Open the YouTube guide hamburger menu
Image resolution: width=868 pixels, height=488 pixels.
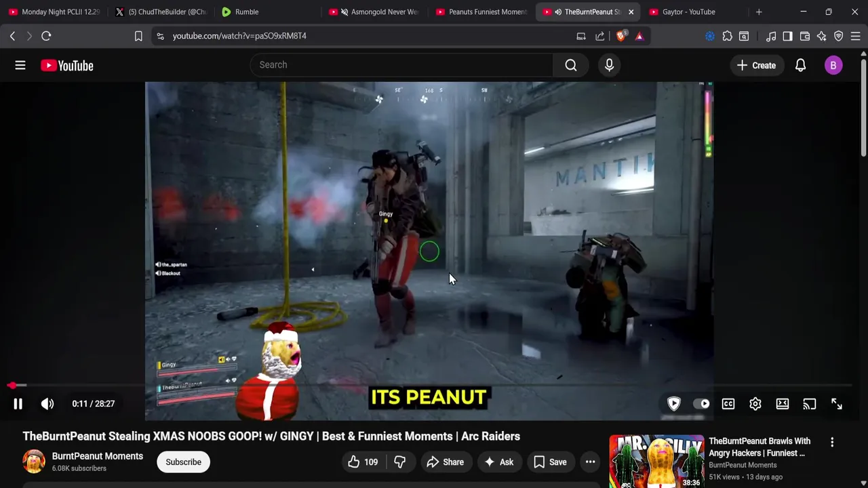click(20, 65)
